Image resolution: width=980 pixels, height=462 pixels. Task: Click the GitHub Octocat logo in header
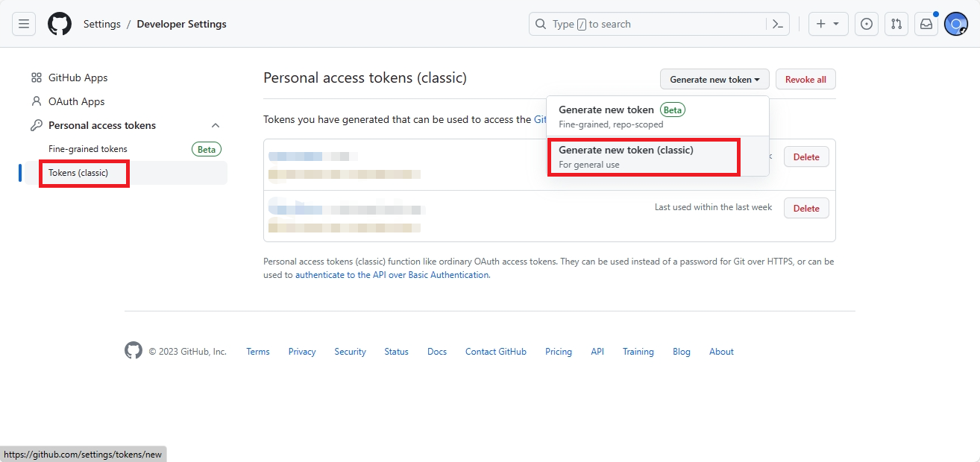pyautogui.click(x=60, y=24)
